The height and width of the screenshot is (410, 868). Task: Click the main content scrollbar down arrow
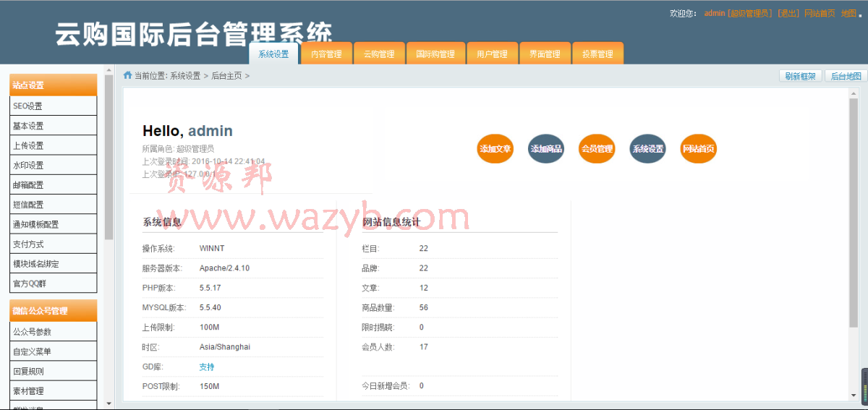(x=854, y=397)
